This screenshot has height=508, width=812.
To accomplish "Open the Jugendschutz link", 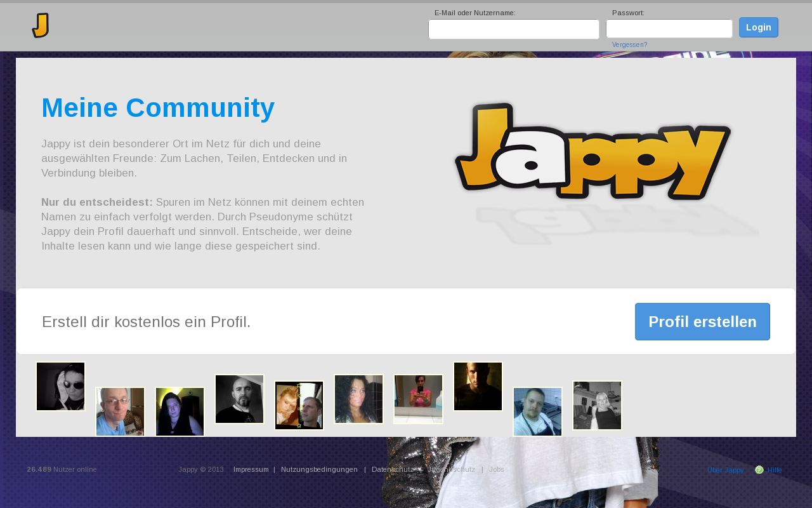I will (452, 469).
